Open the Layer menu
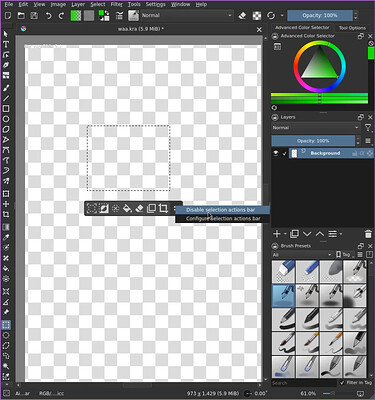Screen dimensions: 375x400 coord(78,4)
